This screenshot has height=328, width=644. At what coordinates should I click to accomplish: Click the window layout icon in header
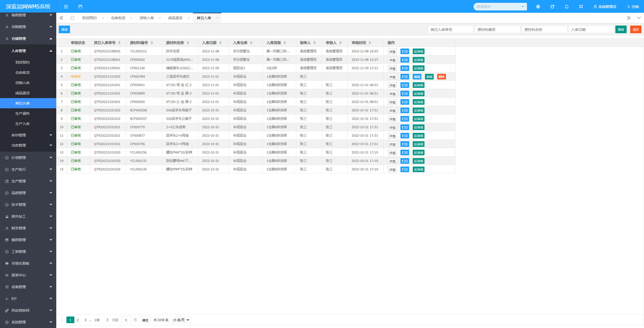(80, 7)
